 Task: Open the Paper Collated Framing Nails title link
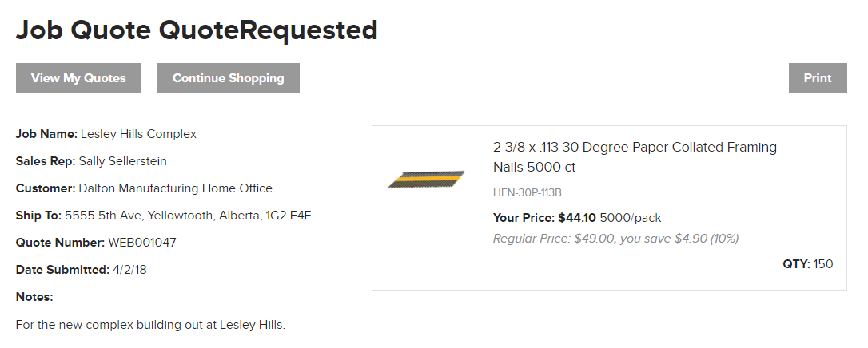(x=635, y=157)
